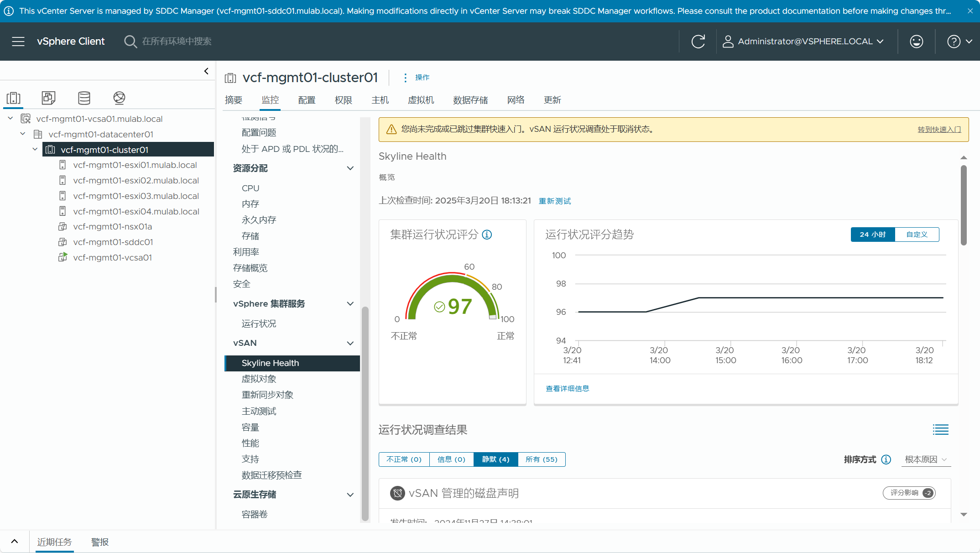980x553 pixels.
Task: Collapse the vSAN section
Action: (350, 343)
